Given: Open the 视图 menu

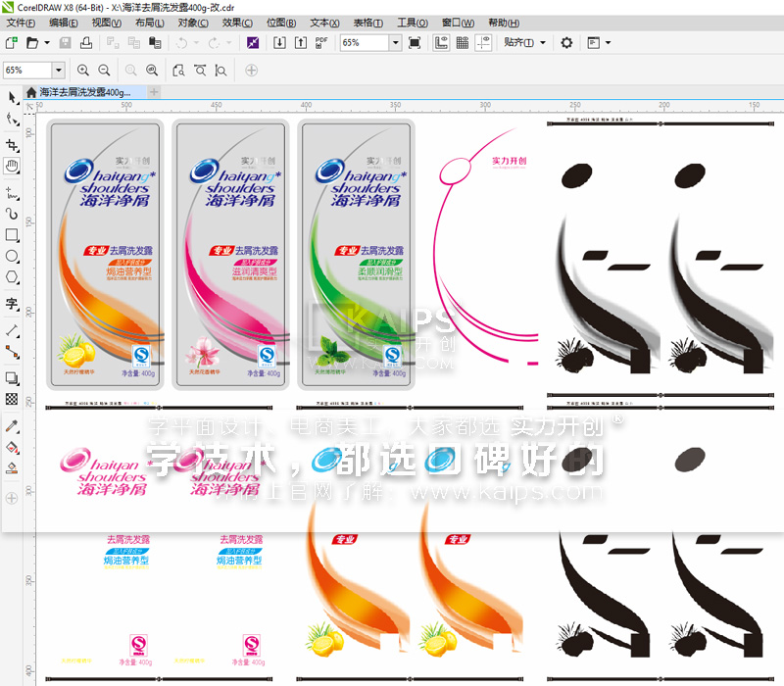Looking at the screenshot, I should [107, 23].
